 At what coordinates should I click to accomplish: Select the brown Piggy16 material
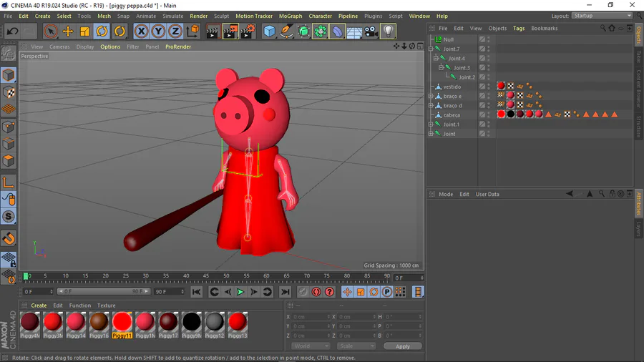click(x=99, y=325)
